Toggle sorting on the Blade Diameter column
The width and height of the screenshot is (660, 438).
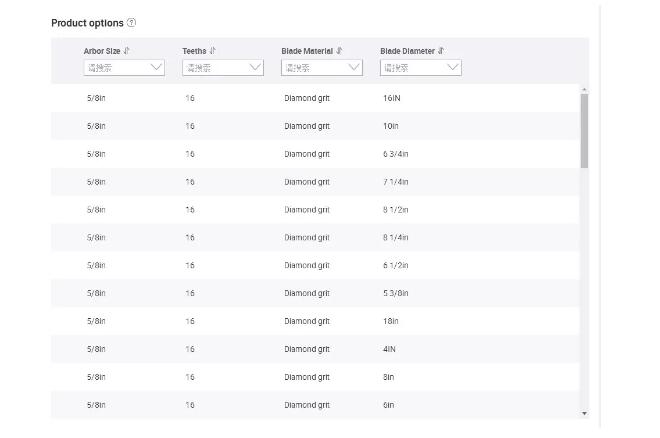tap(441, 51)
